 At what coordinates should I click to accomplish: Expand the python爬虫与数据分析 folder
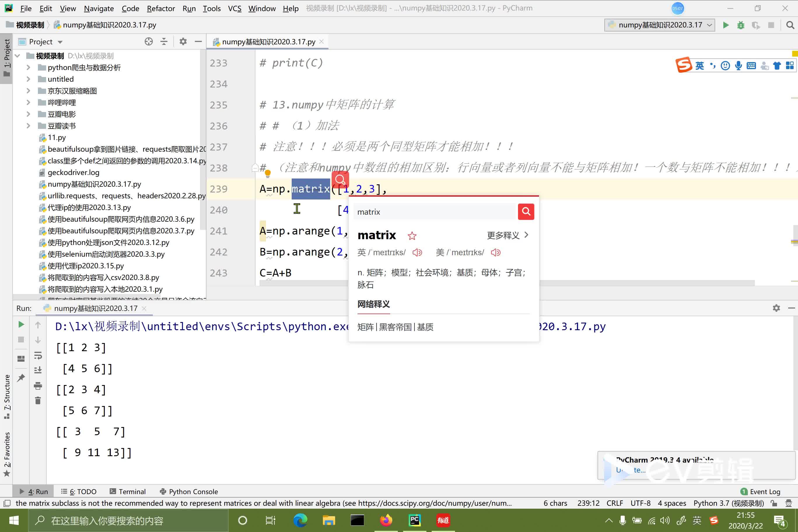click(x=29, y=67)
